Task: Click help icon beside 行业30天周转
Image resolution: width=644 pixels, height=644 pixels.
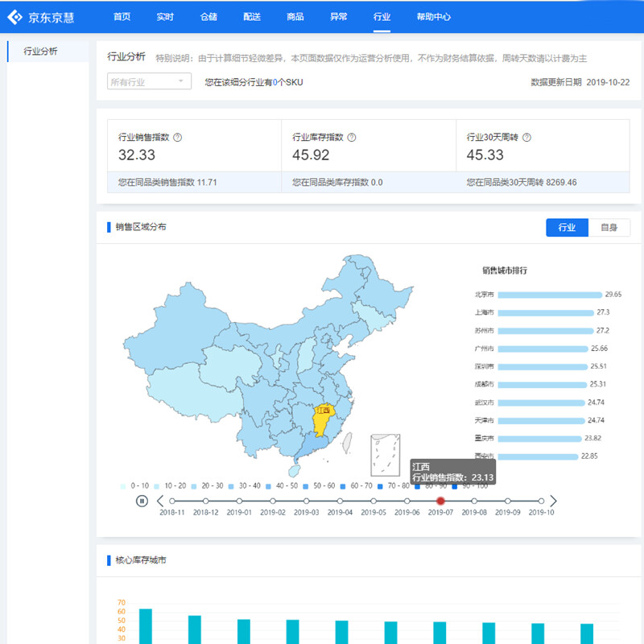Action: point(526,137)
